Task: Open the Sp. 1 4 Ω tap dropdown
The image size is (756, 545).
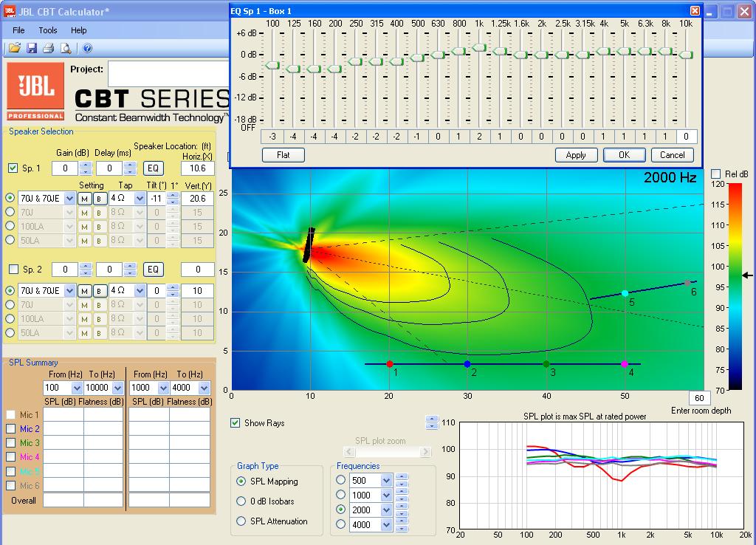Action: tap(140, 198)
